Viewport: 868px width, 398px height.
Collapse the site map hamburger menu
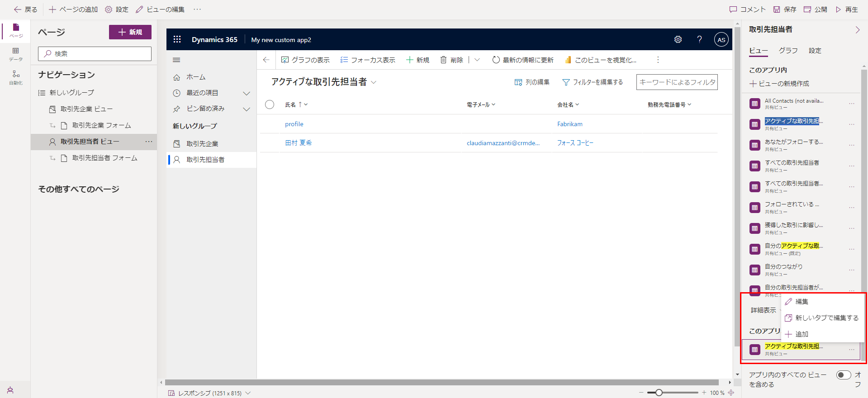176,60
